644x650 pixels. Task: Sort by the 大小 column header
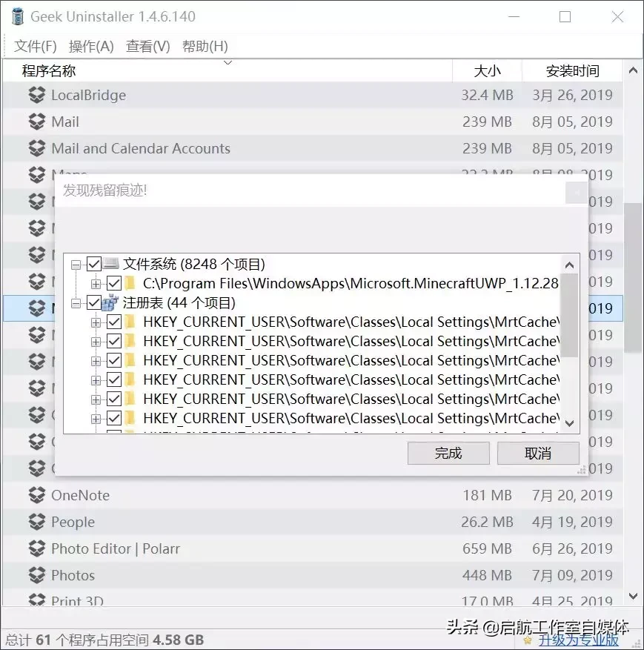click(487, 71)
